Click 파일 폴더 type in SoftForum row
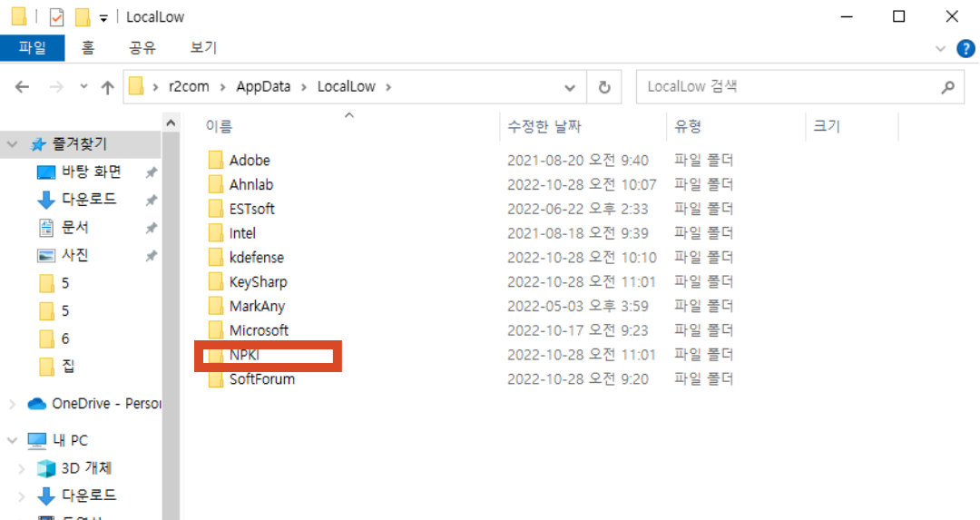The width and height of the screenshot is (980, 520). point(703,379)
